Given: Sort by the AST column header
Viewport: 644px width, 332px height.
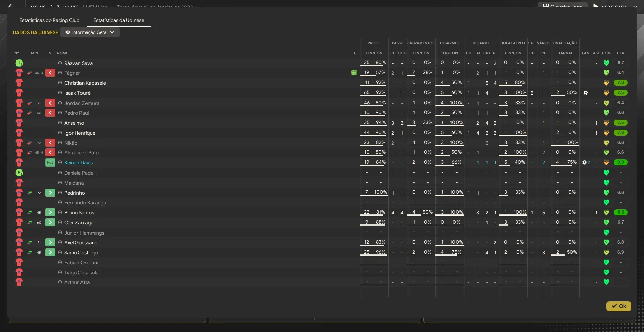Looking at the screenshot, I should pos(596,53).
